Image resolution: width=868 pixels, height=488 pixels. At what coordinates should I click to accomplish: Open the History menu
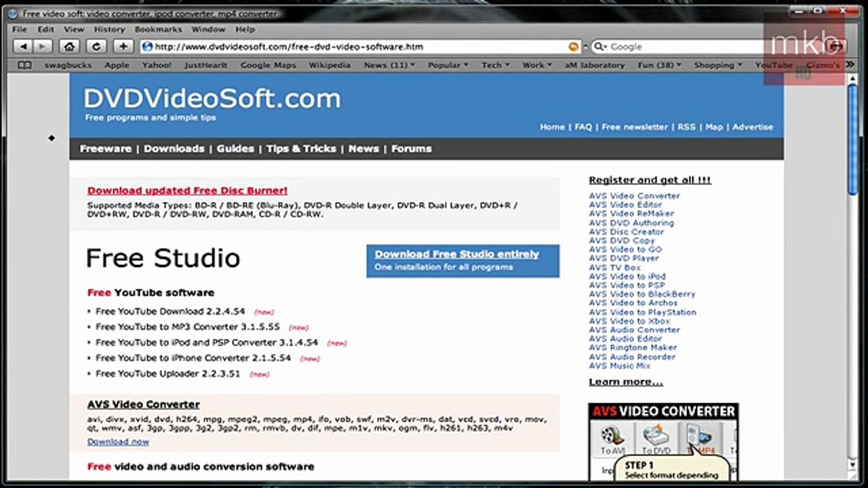tap(109, 29)
